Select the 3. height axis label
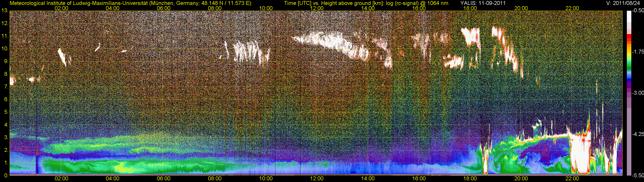Screen dimensions: 644x182 [x=6, y=138]
